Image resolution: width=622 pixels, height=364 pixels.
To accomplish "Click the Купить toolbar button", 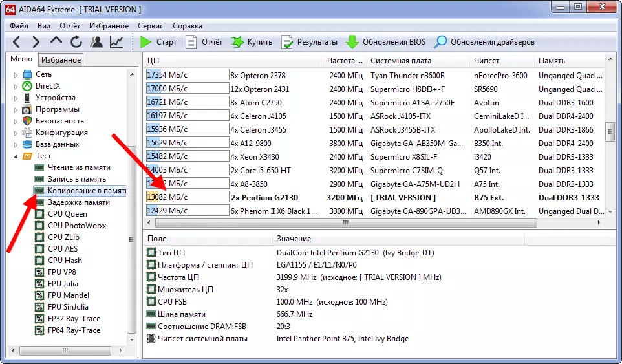I will point(252,42).
